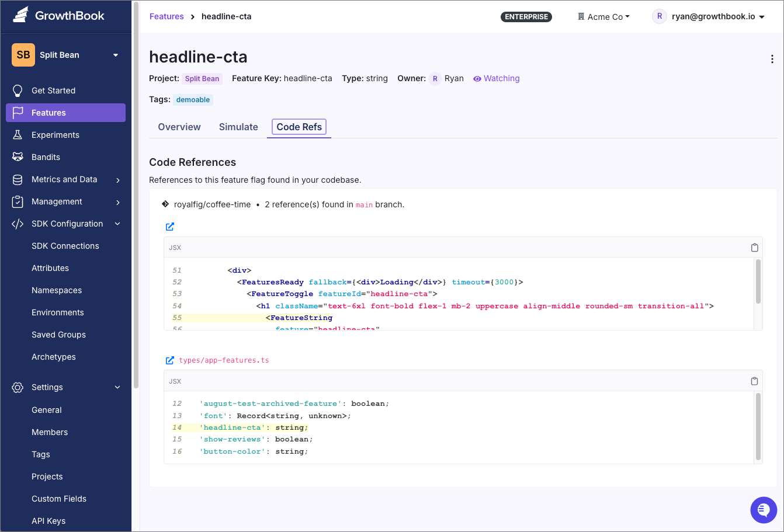Click the demoable tag

point(193,99)
